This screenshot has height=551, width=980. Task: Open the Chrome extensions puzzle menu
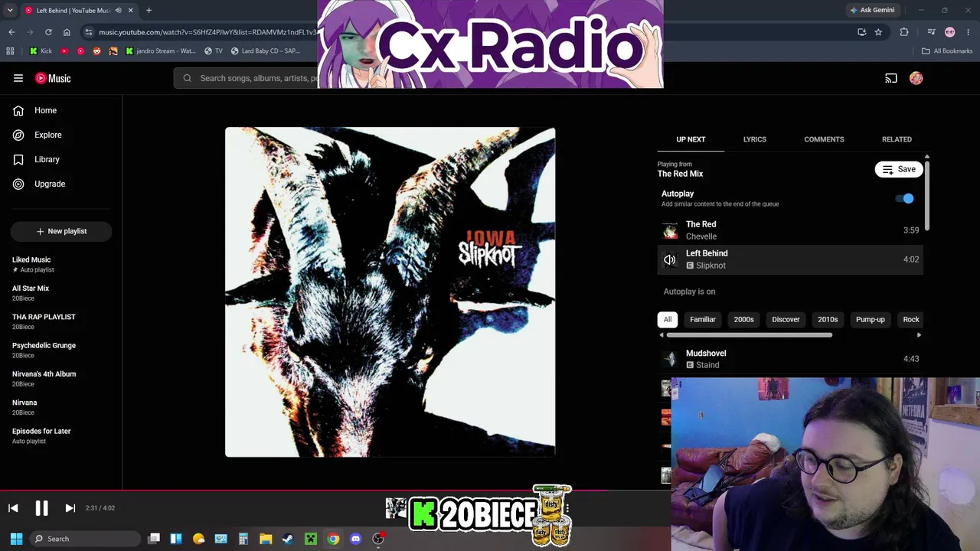pos(904,32)
